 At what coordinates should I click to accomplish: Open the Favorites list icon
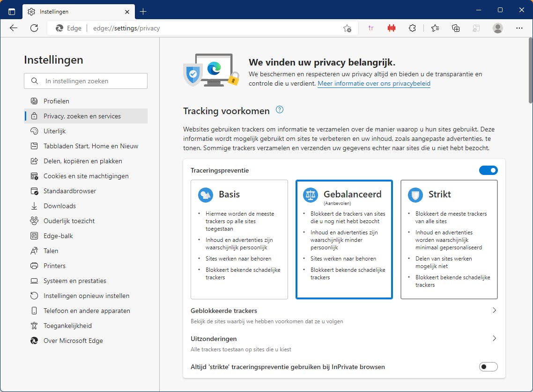pyautogui.click(x=435, y=28)
